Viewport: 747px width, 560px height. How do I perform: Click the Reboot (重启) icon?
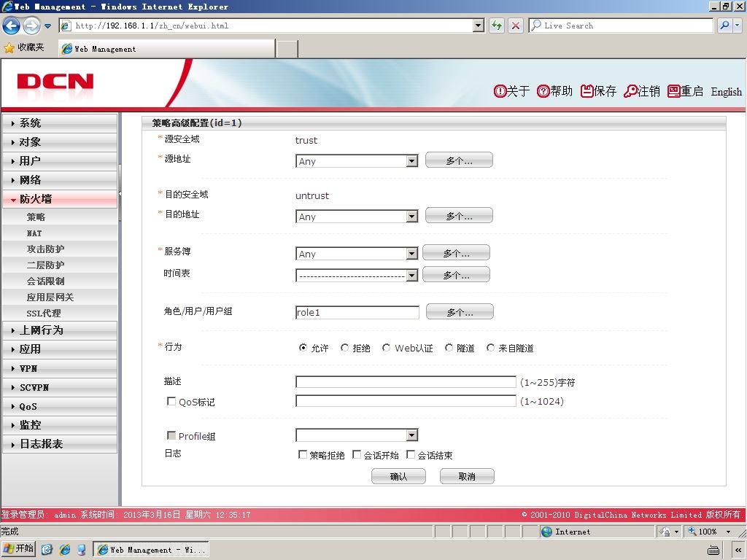coord(673,91)
